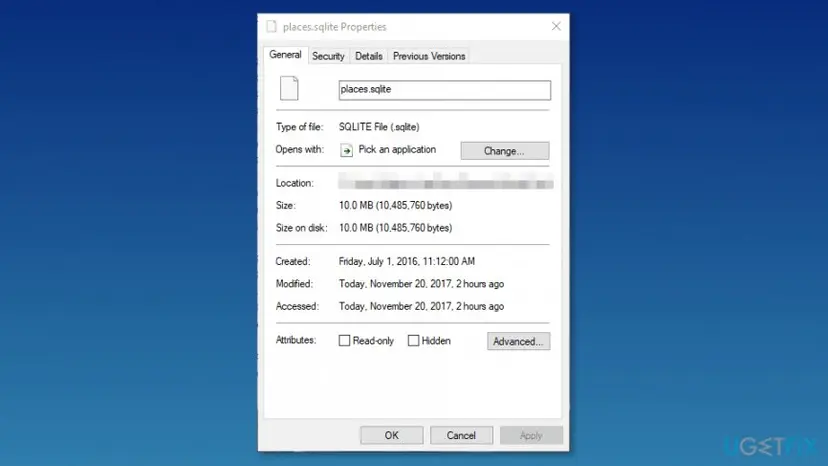Screen dimensions: 828x466
Task: Click the Attributes: label
Action: [x=296, y=340]
